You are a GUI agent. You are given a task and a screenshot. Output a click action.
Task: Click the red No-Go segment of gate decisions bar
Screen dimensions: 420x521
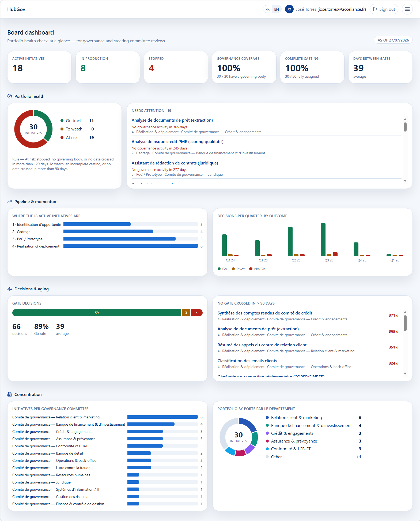pos(197,313)
